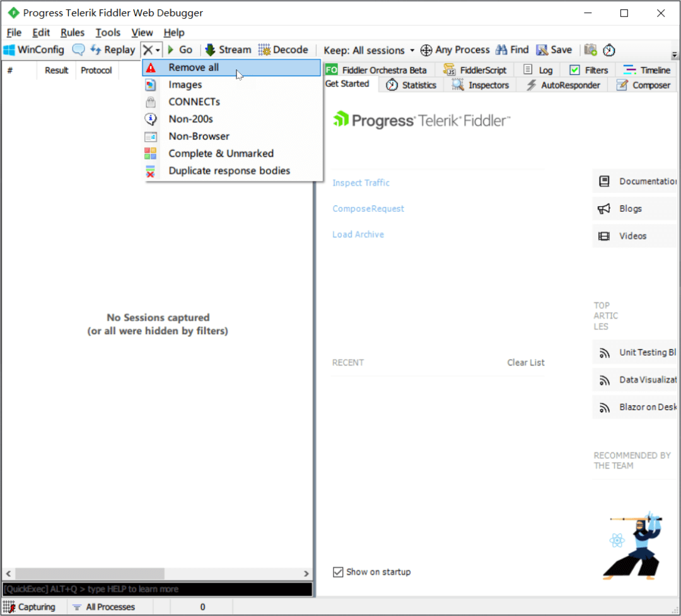The height and width of the screenshot is (616, 681).
Task: Open Blazor on Desk article
Action: coord(635,407)
